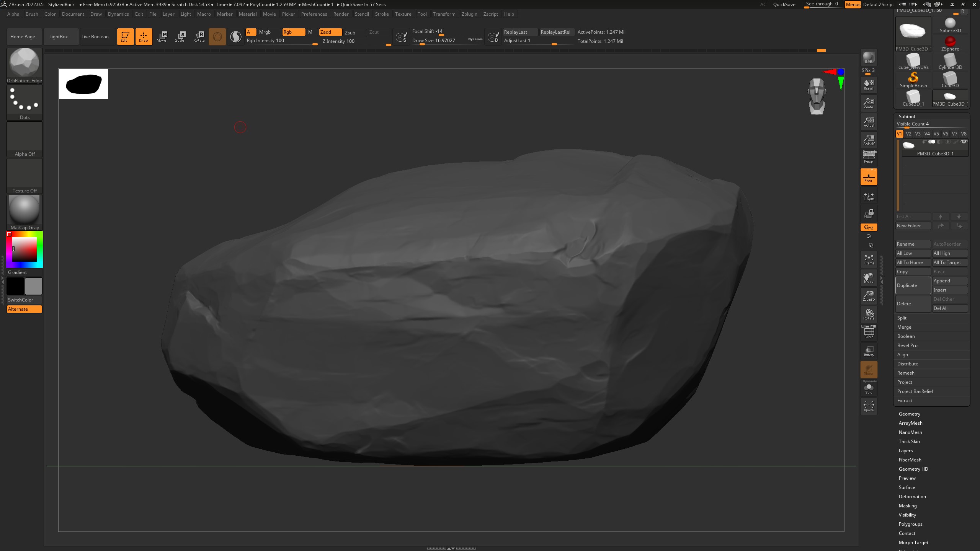Image resolution: width=980 pixels, height=551 pixels.
Task: Open the current material thumbnail picker
Action: tap(24, 209)
